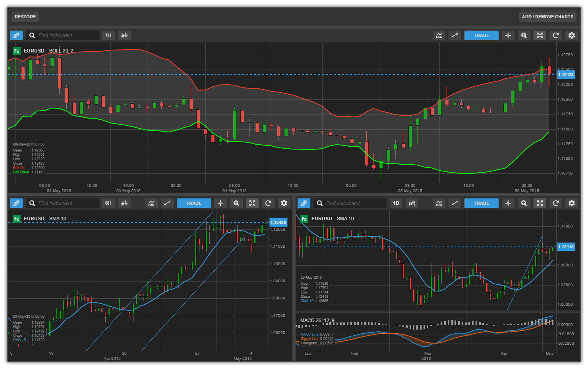Change chart type in 1D chart toolbar
Image resolution: width=588 pixels, height=369 pixels.
pos(412,203)
